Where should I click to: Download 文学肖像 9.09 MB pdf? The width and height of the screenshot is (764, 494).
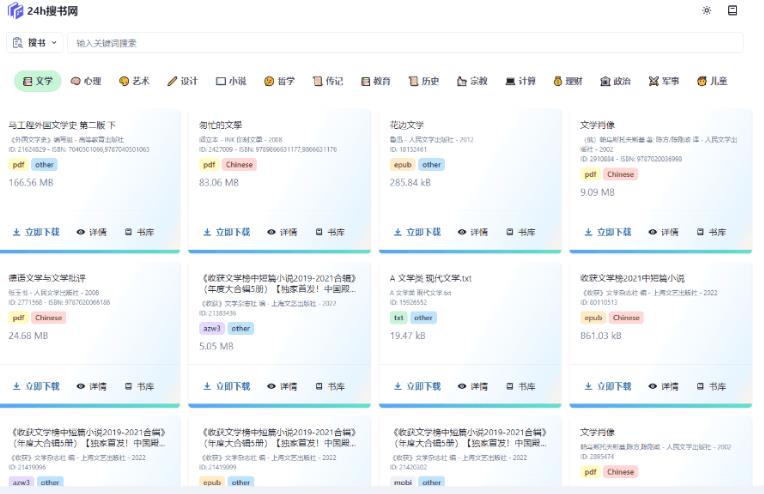click(608, 232)
